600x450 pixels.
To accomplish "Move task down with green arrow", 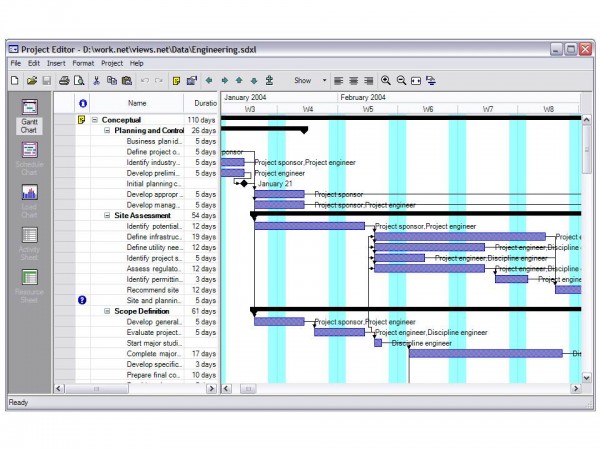I will coord(254,80).
